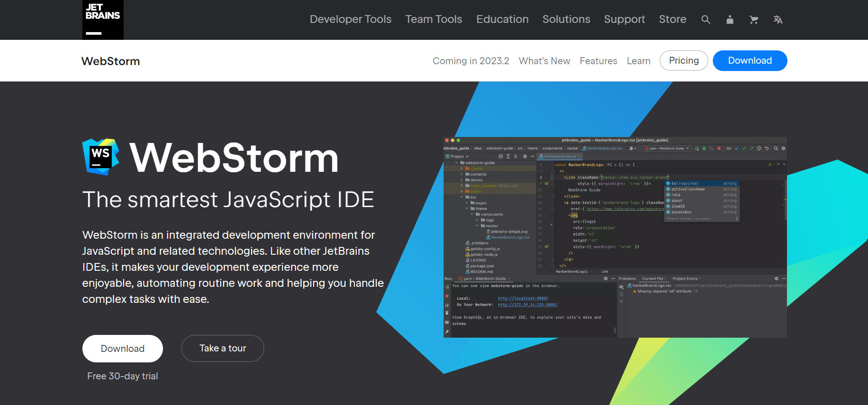Click the WebStorm IDE screenshot image

coord(615,237)
